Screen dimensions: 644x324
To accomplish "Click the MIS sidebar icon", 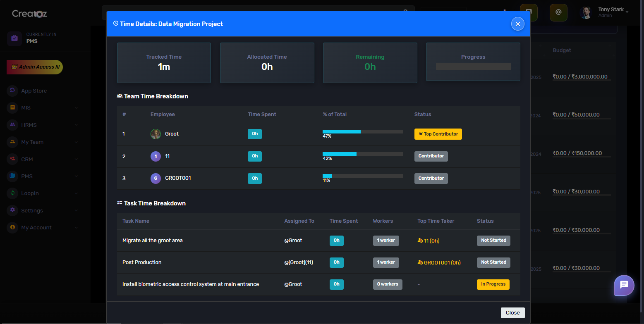I will click(x=12, y=108).
